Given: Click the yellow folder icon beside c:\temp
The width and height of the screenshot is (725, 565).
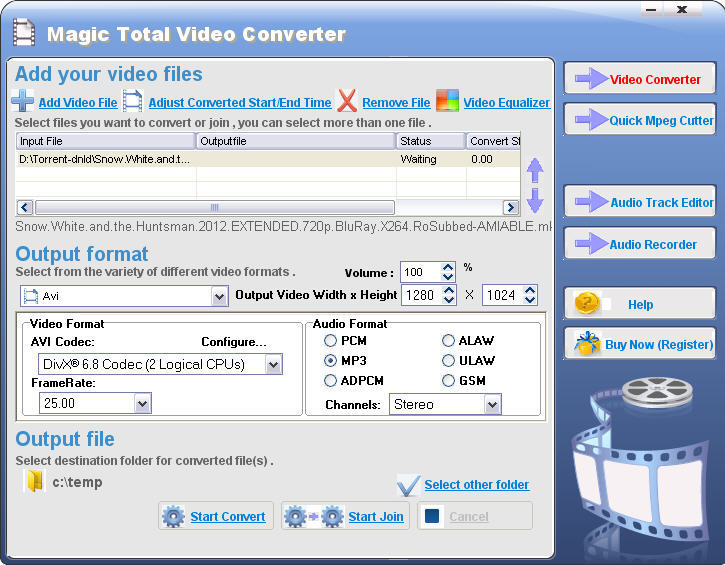Looking at the screenshot, I should [x=35, y=481].
